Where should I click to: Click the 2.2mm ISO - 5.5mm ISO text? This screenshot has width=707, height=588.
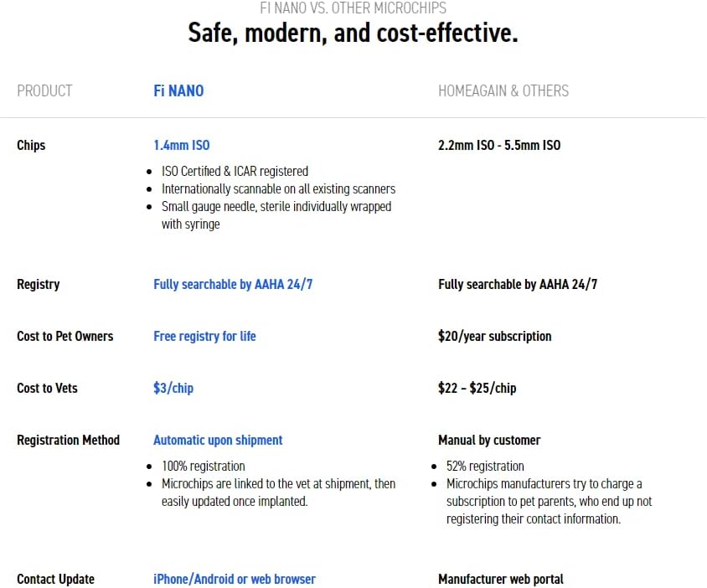[499, 145]
